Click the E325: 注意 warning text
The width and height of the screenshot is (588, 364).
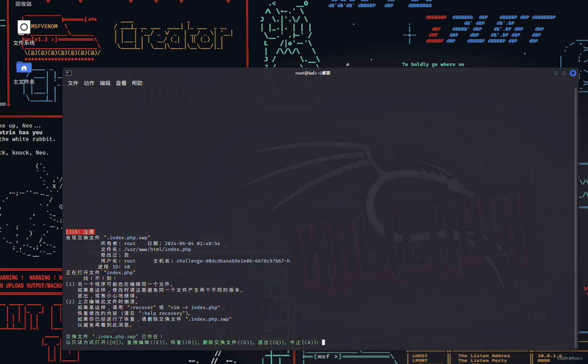pos(80,232)
